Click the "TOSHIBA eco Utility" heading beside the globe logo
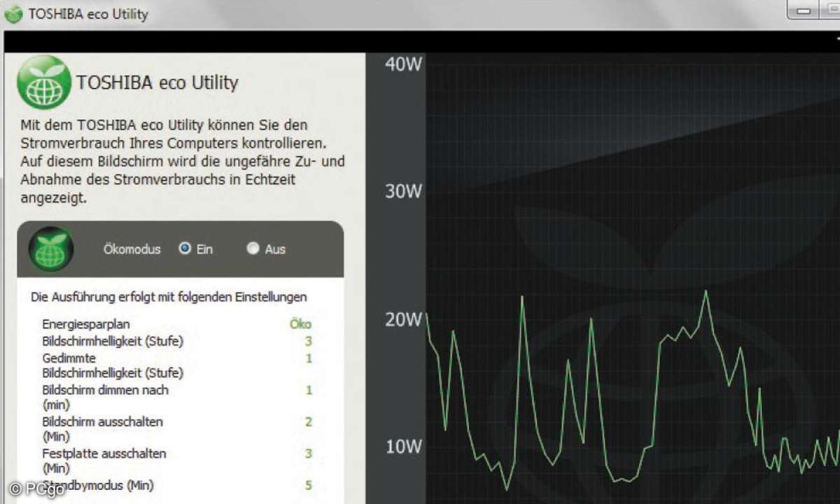The width and height of the screenshot is (840, 504). (x=157, y=83)
